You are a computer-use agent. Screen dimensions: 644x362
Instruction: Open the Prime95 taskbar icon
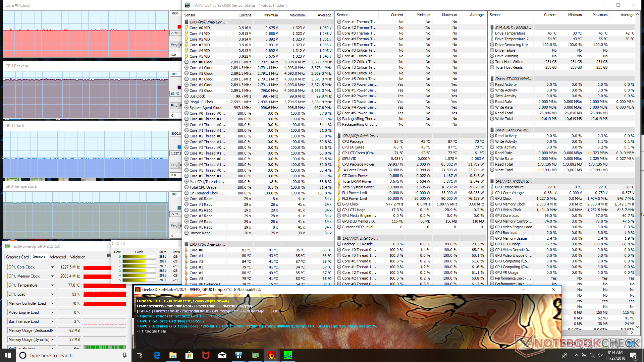pyautogui.click(x=288, y=355)
